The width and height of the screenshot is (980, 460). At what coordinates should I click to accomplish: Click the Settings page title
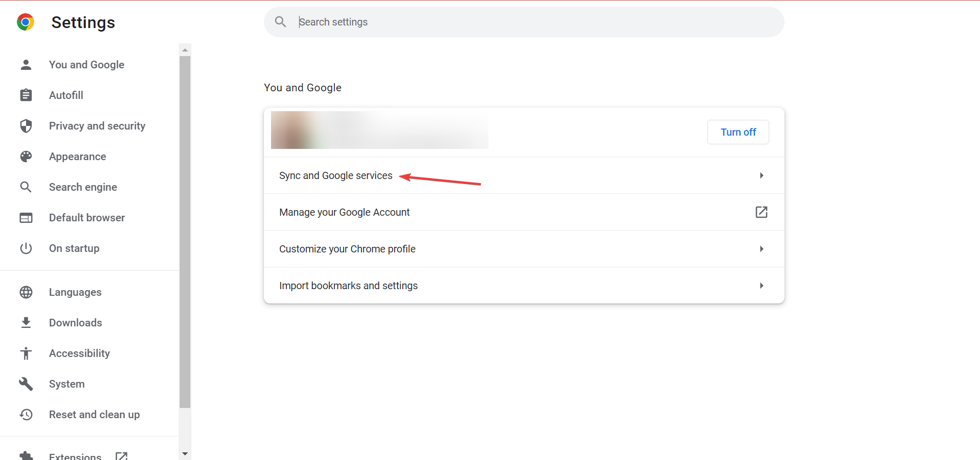pos(83,22)
